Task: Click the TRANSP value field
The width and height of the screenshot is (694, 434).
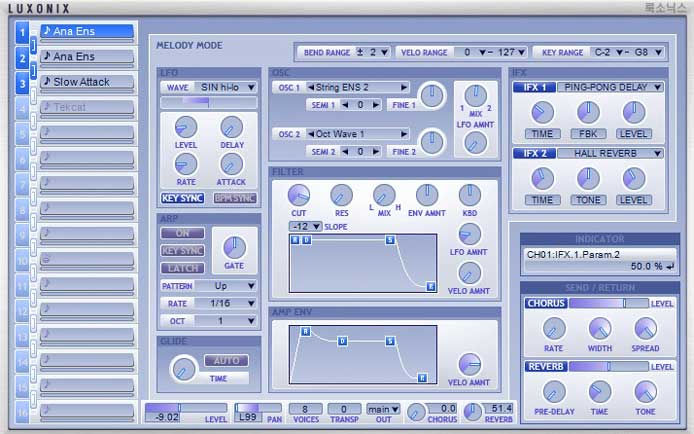Action: coord(344,409)
